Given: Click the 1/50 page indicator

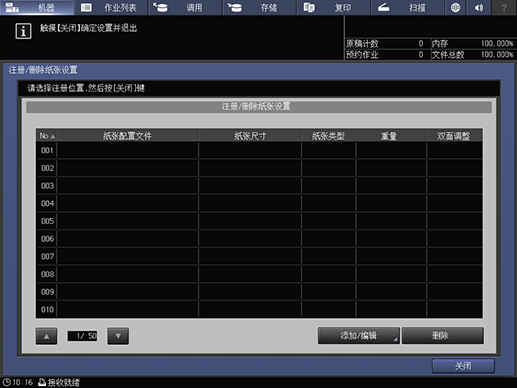Looking at the screenshot, I should point(82,336).
